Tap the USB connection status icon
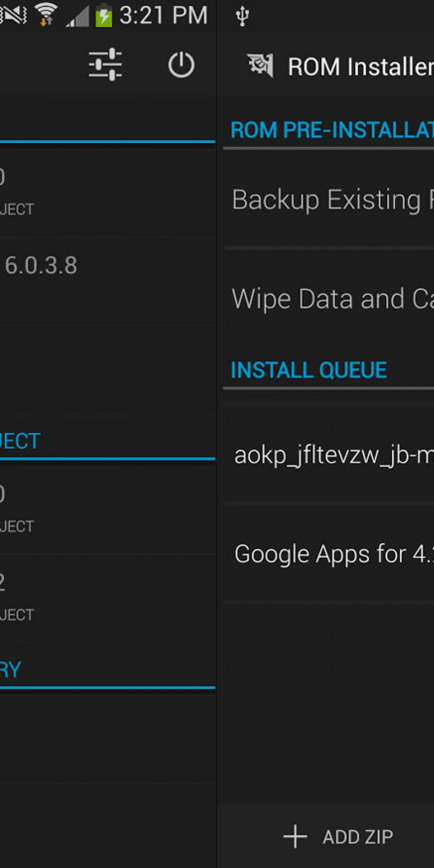This screenshot has width=434, height=868. (x=242, y=16)
